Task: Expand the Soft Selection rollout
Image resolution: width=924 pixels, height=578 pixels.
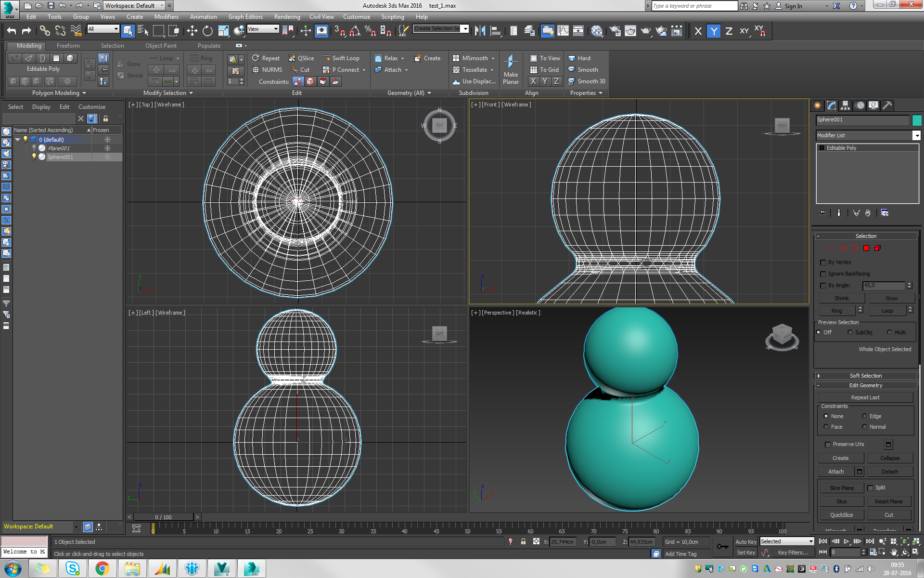Action: click(866, 376)
